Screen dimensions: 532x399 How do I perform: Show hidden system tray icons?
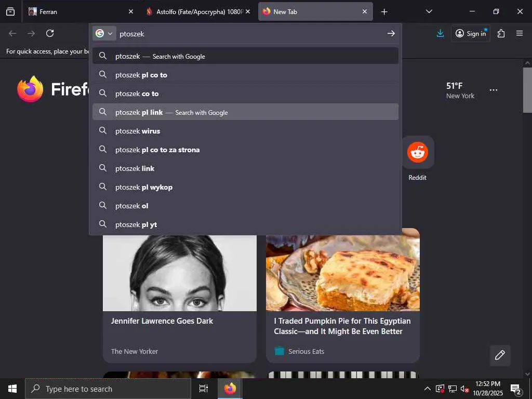click(x=428, y=389)
